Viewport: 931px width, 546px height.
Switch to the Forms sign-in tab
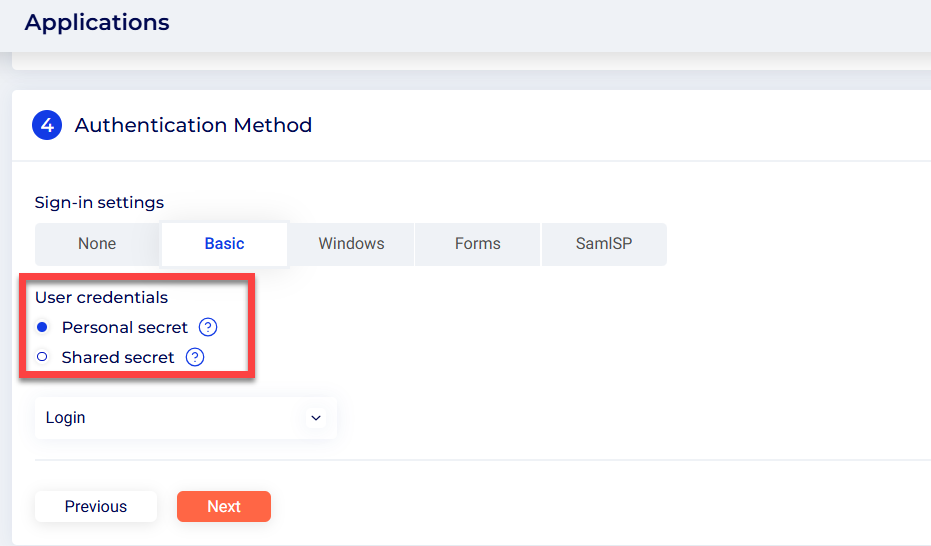[x=477, y=244]
